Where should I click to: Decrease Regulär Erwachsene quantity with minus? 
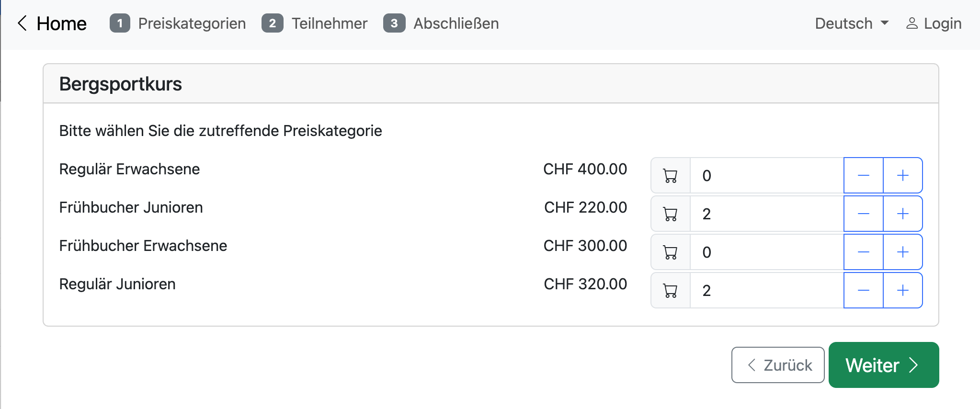[x=863, y=175]
